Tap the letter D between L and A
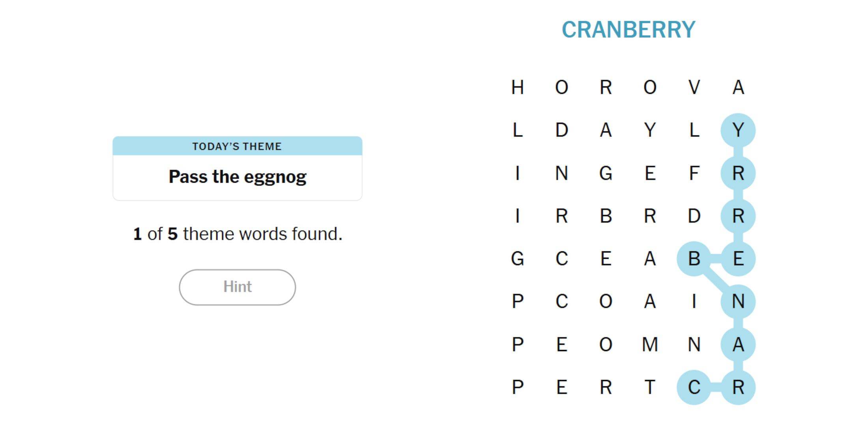868x434 pixels. [562, 130]
